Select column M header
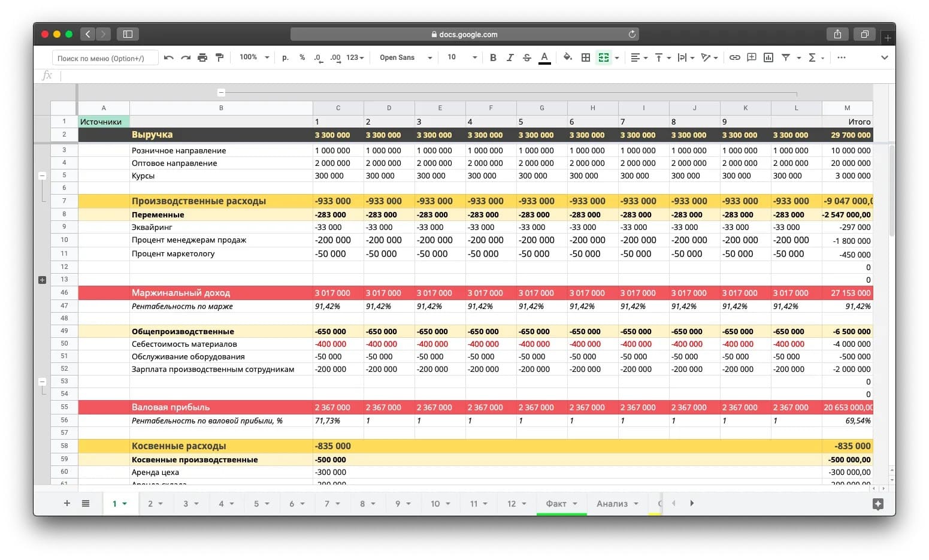The width and height of the screenshot is (929, 560). tap(847, 108)
